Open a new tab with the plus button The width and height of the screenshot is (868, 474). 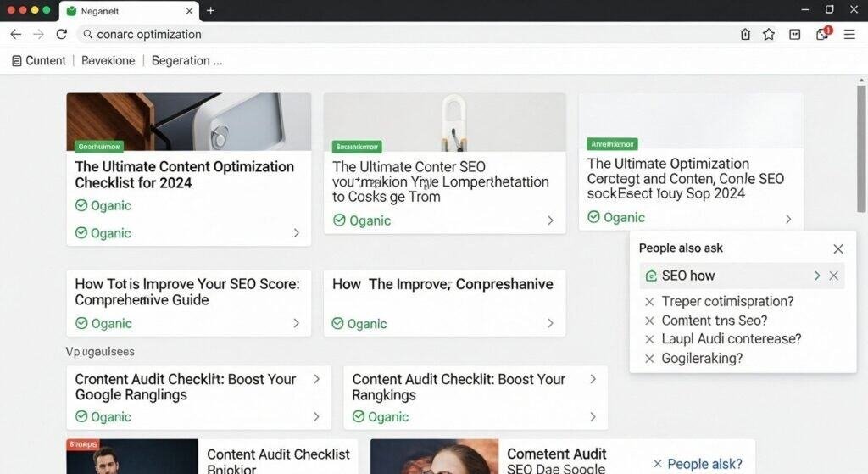[210, 10]
